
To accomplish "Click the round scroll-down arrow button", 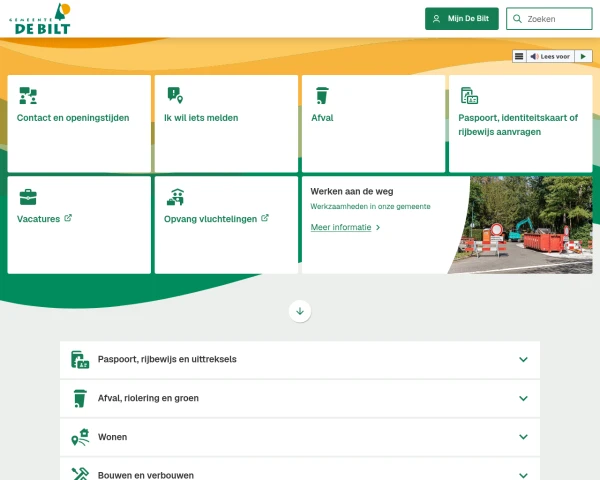I will tap(300, 311).
